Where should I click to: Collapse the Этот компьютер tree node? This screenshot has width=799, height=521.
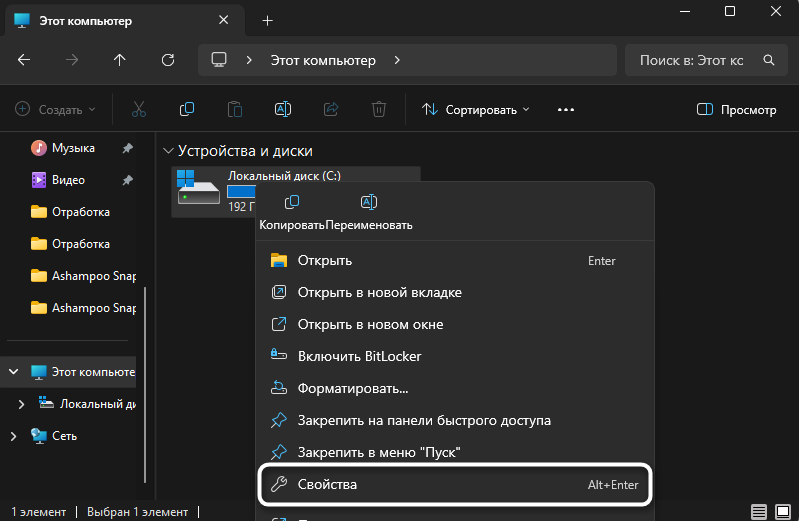13,372
